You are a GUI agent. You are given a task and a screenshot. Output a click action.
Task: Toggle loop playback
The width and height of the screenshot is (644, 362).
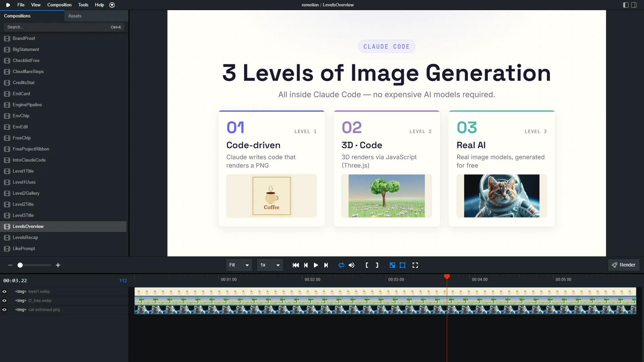pyautogui.click(x=341, y=265)
